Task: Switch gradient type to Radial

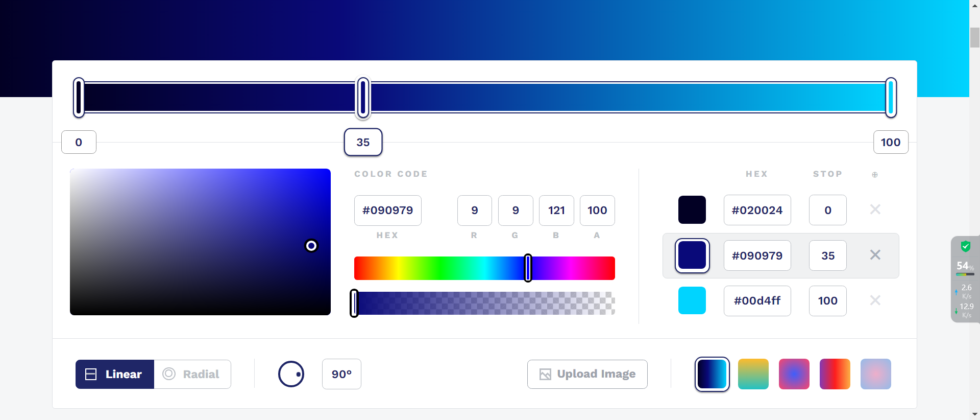Action: tap(192, 374)
